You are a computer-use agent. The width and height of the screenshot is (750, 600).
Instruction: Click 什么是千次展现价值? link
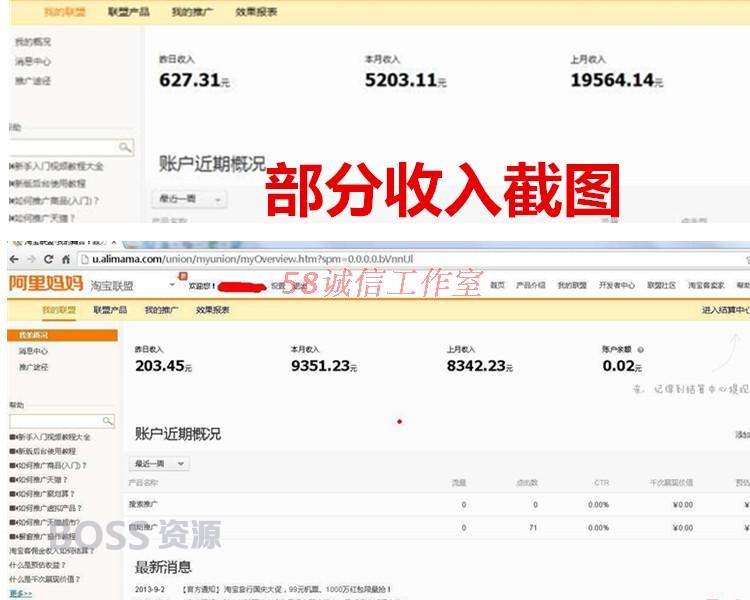click(x=44, y=579)
